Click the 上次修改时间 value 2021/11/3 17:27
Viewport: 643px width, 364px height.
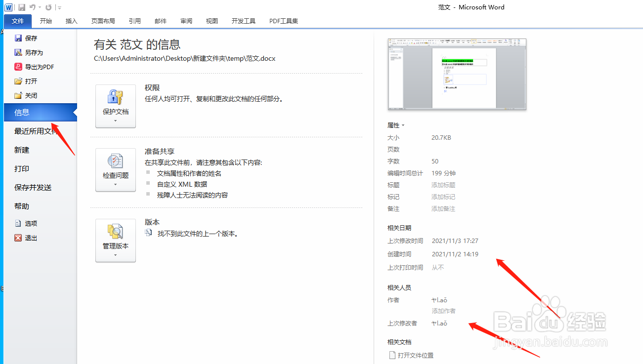(455, 241)
